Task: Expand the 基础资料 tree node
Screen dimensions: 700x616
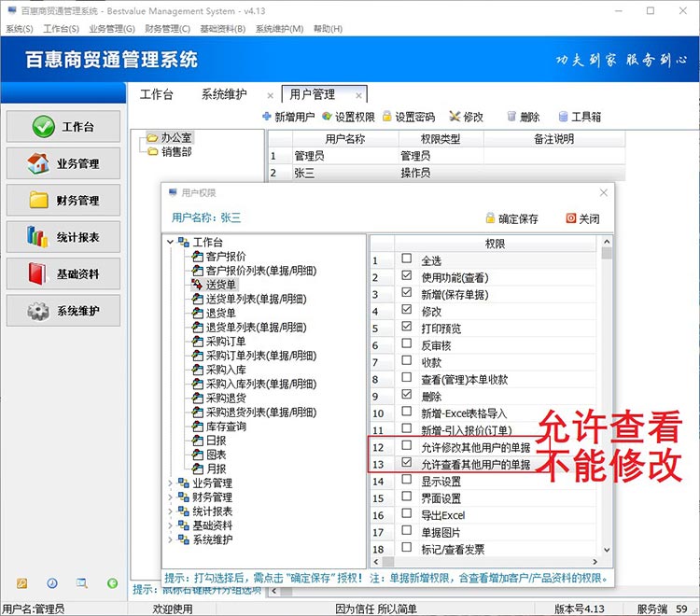Action: (x=170, y=525)
